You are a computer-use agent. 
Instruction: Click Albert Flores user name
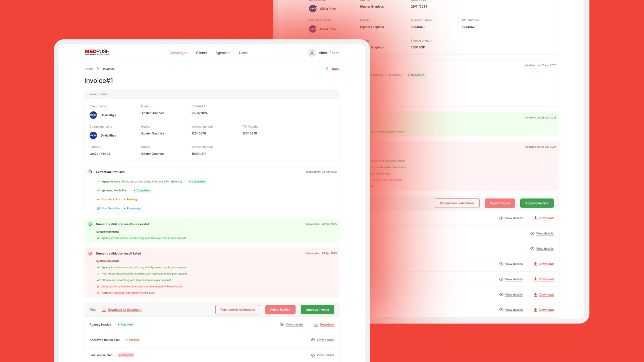pos(329,53)
